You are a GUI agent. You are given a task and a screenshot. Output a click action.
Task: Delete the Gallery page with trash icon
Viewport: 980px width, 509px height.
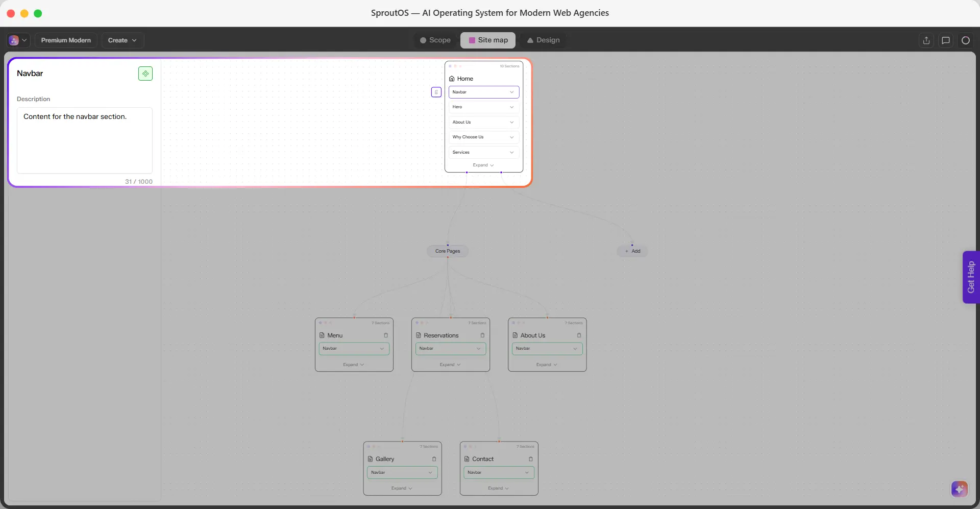click(x=434, y=459)
